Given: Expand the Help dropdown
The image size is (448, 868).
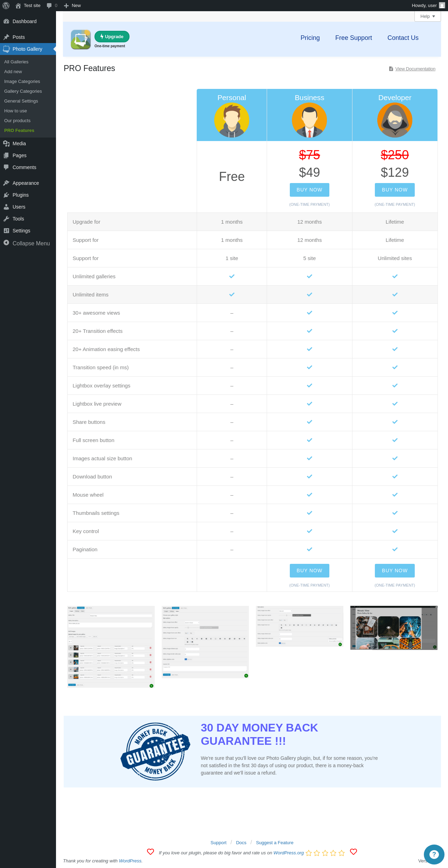Looking at the screenshot, I should [x=427, y=16].
